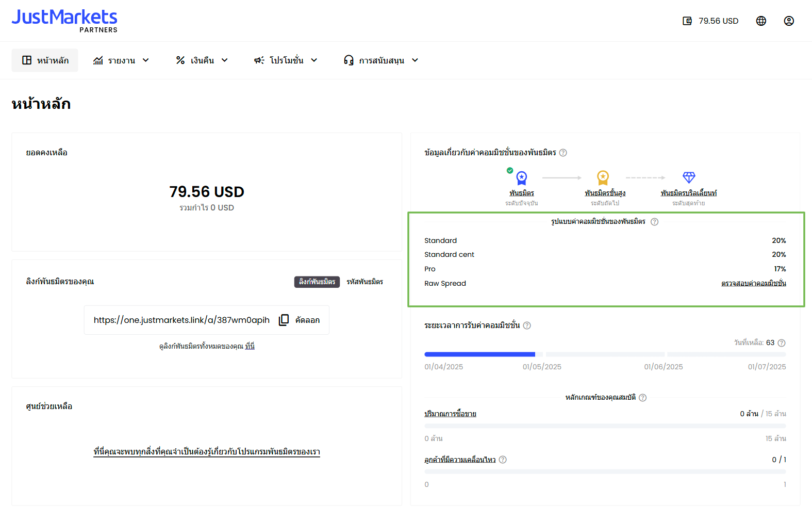Expand the การสนับสนุน dropdown menu
812x522 pixels.
point(381,60)
